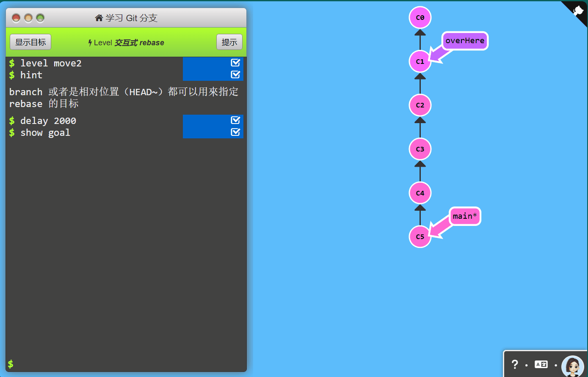Select commit node C3

[420, 149]
